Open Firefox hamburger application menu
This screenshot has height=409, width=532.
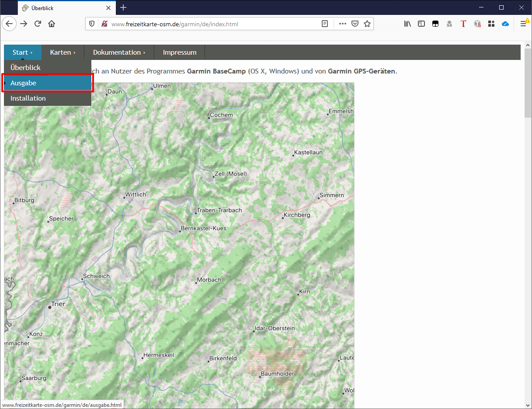pyautogui.click(x=523, y=24)
